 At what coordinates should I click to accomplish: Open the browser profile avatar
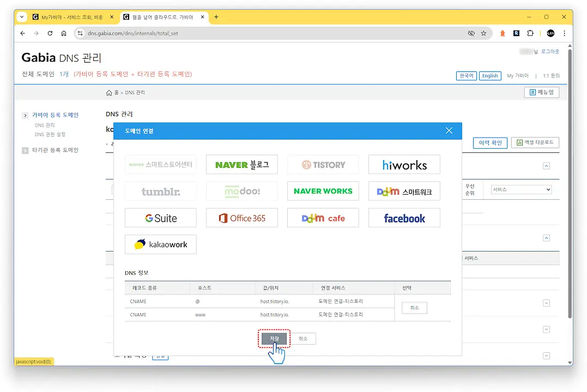coord(550,33)
